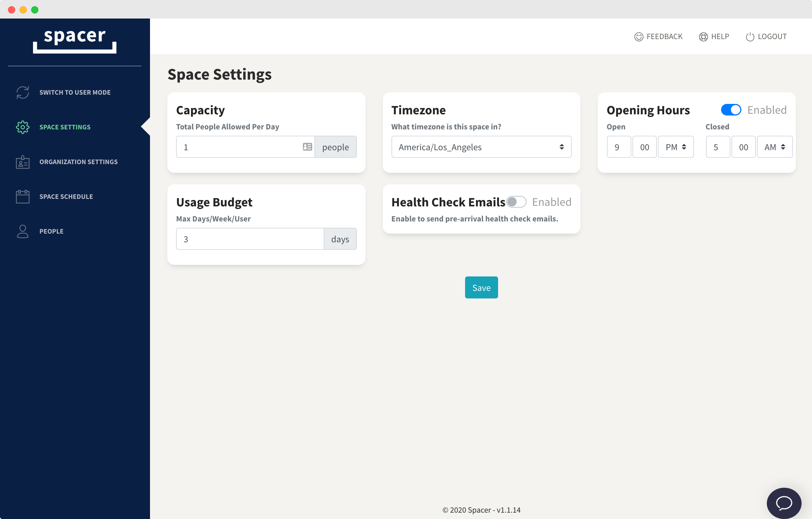Expand the Timezone America/Los_Angeles dropdown
This screenshot has width=812, height=519.
coord(481,147)
